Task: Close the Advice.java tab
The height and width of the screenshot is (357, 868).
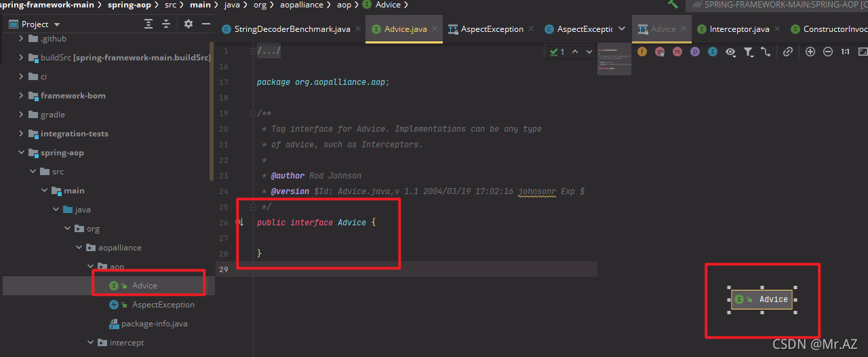Action: click(x=434, y=29)
